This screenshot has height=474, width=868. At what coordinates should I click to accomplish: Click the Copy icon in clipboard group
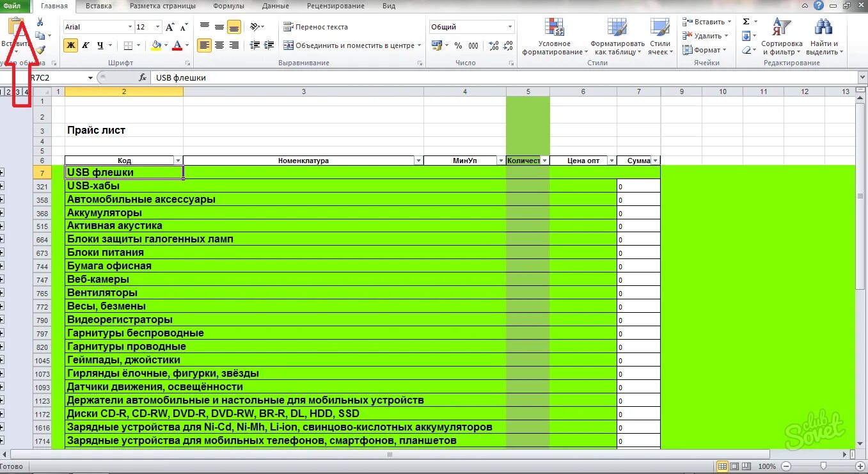(x=40, y=36)
